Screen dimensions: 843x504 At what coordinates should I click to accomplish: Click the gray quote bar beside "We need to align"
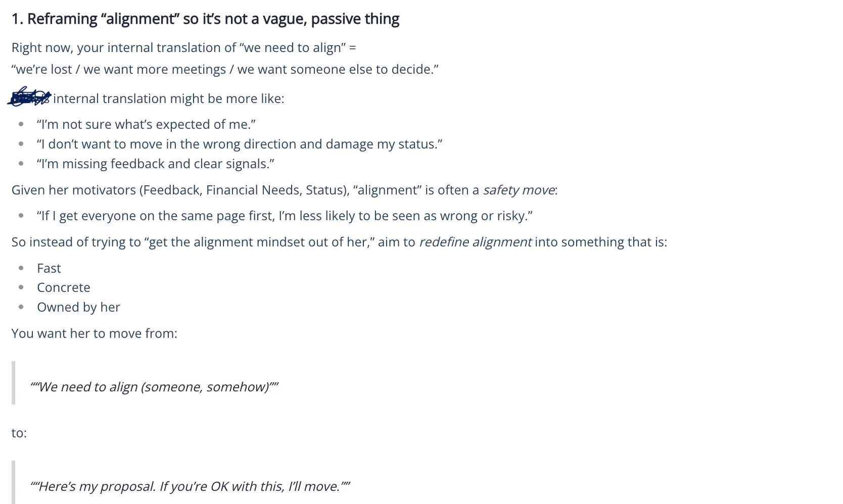click(x=13, y=383)
